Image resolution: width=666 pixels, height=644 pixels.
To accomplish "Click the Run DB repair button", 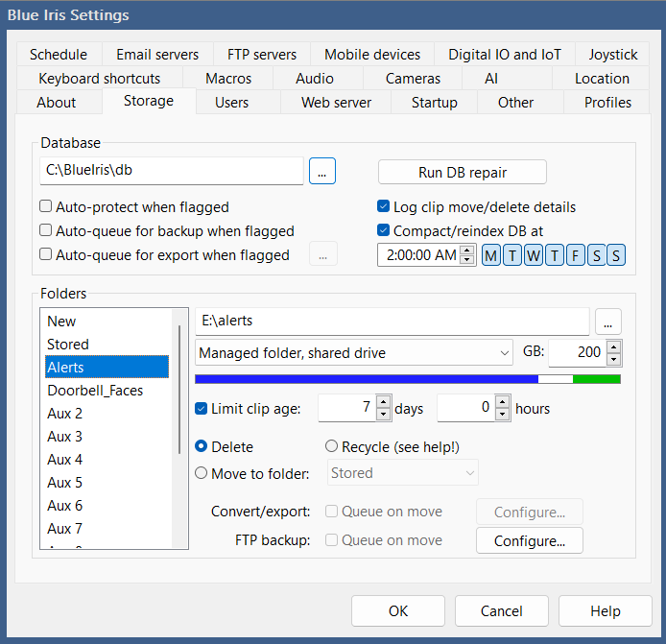I will point(462,173).
